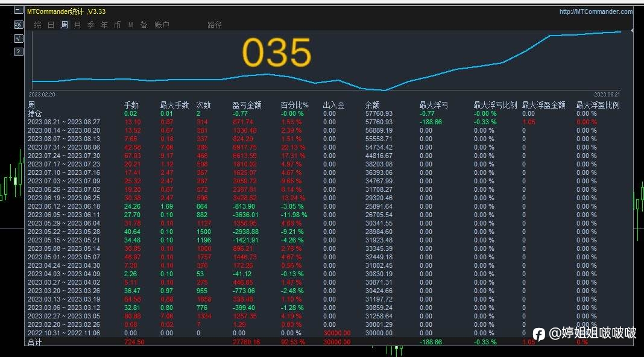This screenshot has height=357, width=644.
Task: Click the balance value 30000.00 in last row
Action: click(x=379, y=333)
